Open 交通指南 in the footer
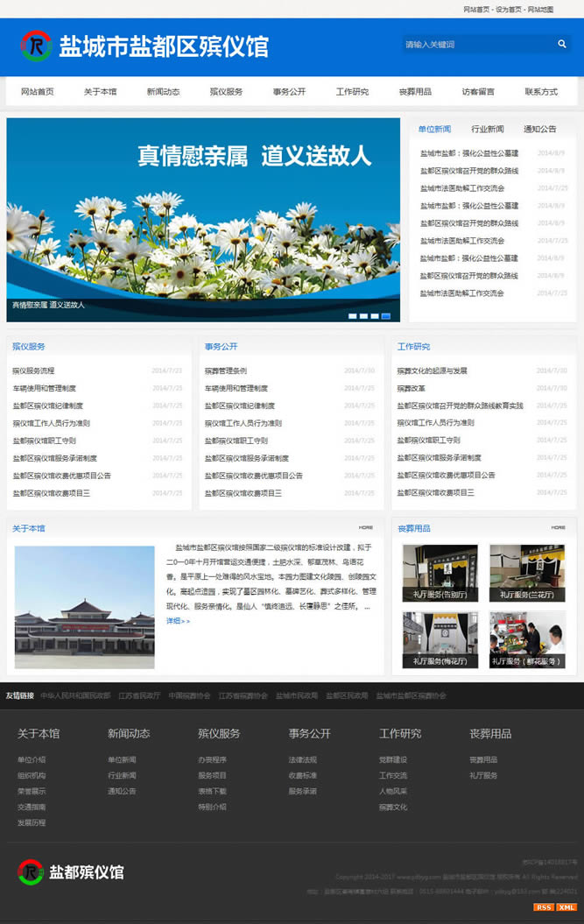Viewport: 584px width, 924px height. point(32,807)
